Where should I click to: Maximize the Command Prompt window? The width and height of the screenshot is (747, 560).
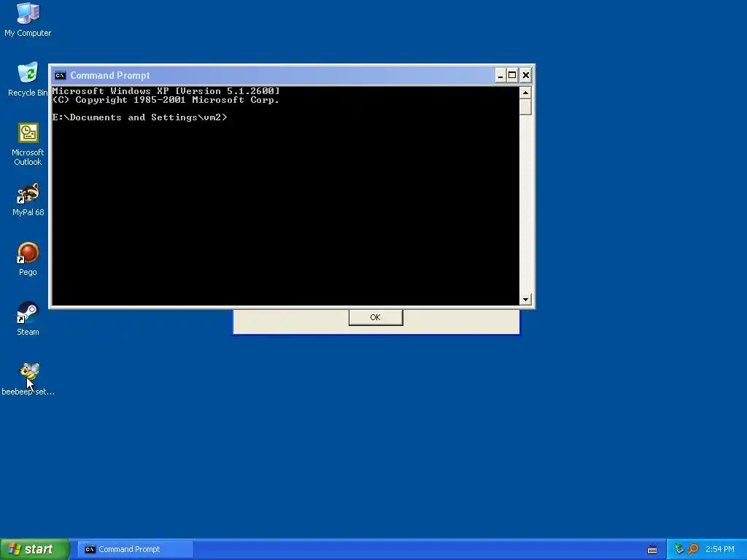(x=512, y=75)
